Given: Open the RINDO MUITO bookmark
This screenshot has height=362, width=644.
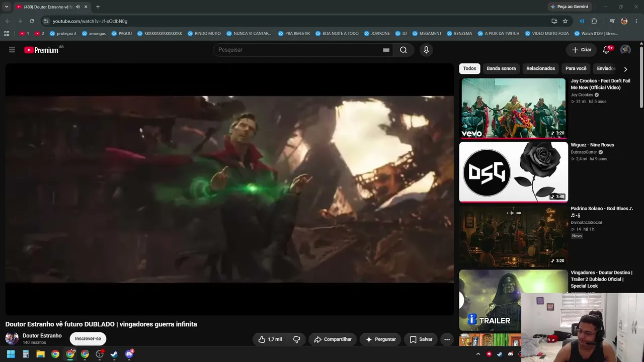Looking at the screenshot, I should point(204,34).
